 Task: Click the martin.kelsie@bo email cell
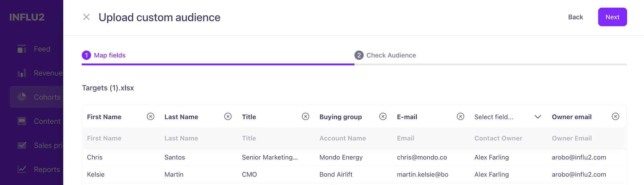coord(422,174)
